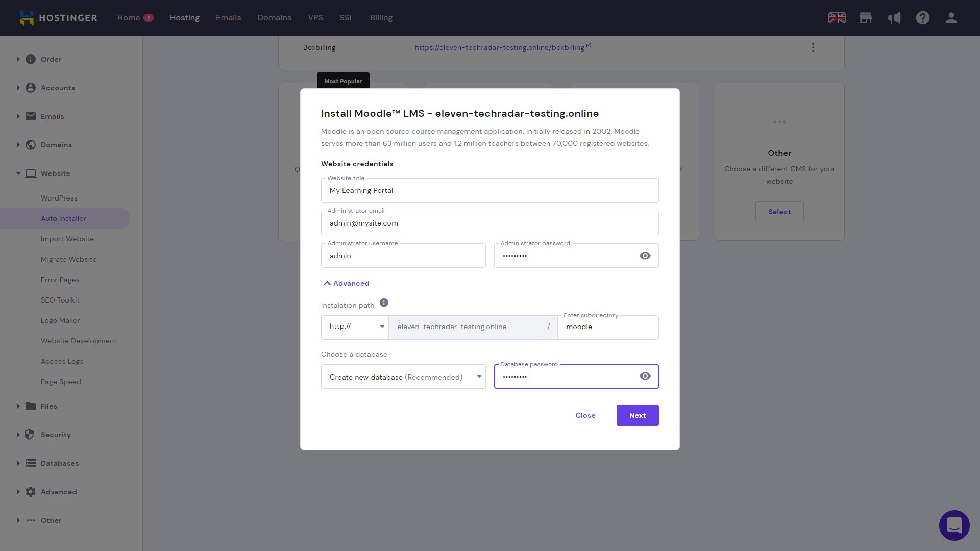Image resolution: width=980 pixels, height=551 pixels.
Task: Click the Administrator email field
Action: 490,223
